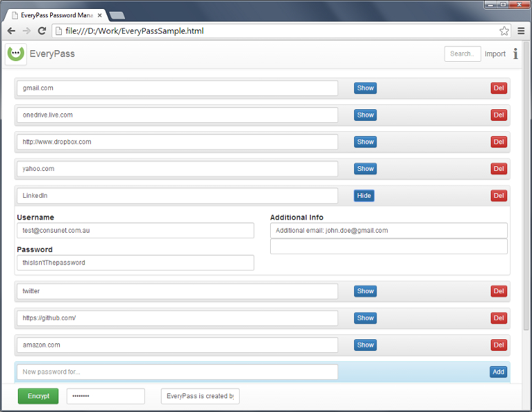Delete the dropbox.com entry
Viewport: 532px width, 412px height.
(499, 142)
